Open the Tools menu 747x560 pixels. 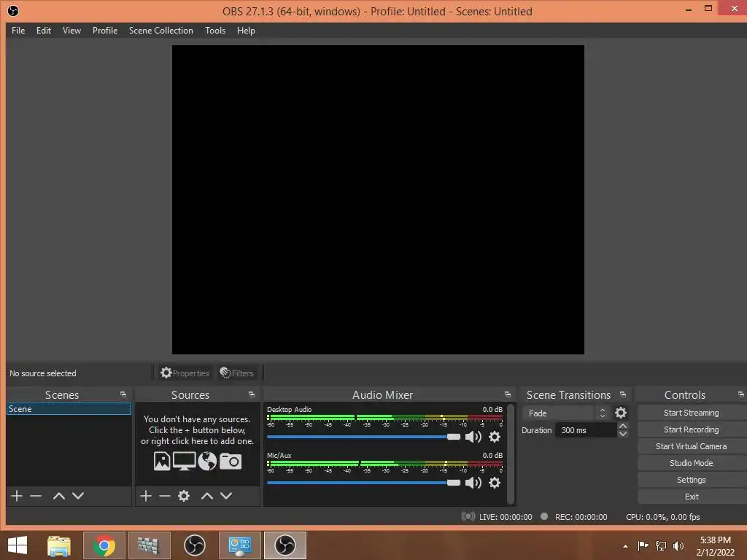coord(215,31)
